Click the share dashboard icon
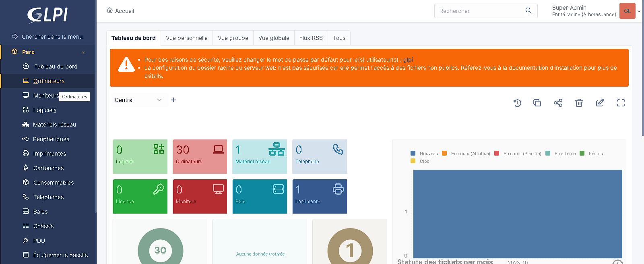 tap(558, 103)
